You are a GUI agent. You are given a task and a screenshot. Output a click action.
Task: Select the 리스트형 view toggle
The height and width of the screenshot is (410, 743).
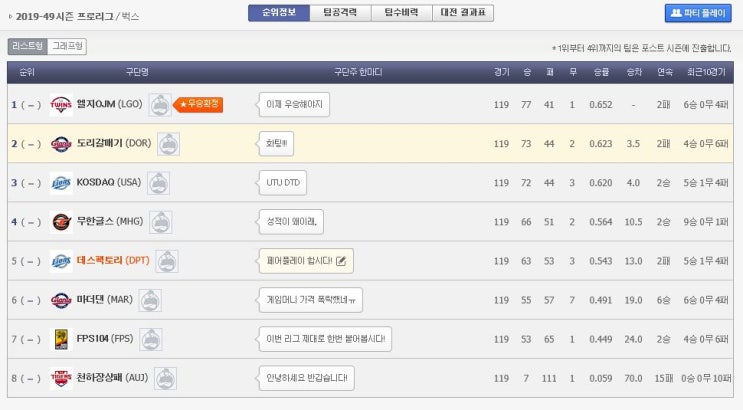(x=27, y=46)
